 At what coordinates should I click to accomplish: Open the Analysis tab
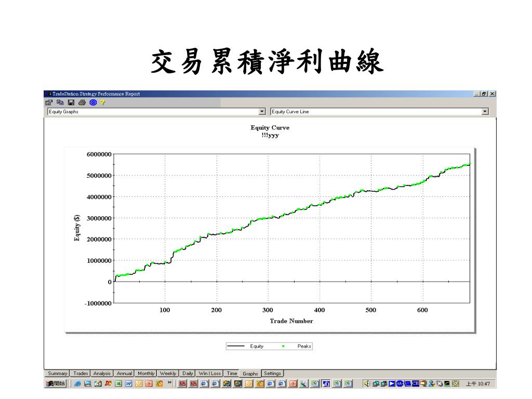click(x=102, y=373)
